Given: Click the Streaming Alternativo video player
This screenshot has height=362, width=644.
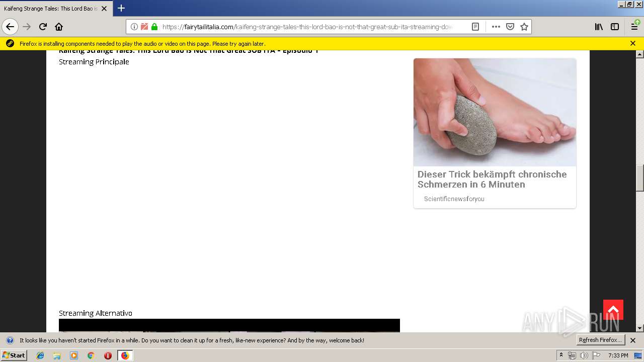Looking at the screenshot, I should click(x=229, y=325).
